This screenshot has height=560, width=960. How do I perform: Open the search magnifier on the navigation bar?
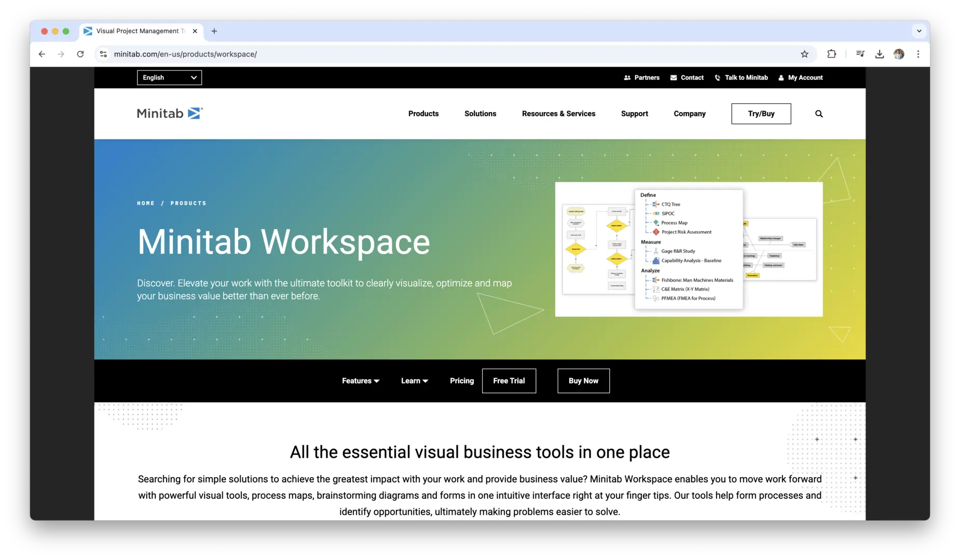coord(818,114)
